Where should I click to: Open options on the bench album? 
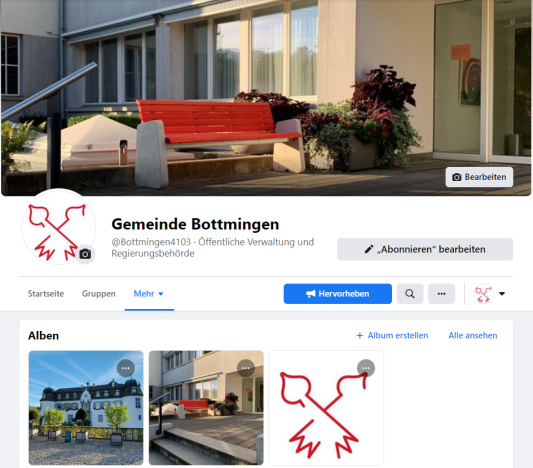click(246, 368)
